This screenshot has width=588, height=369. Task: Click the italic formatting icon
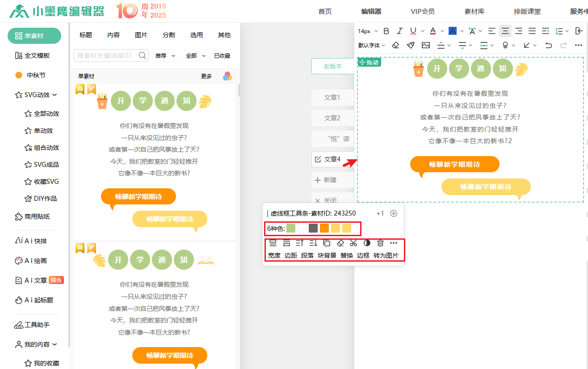[400, 31]
